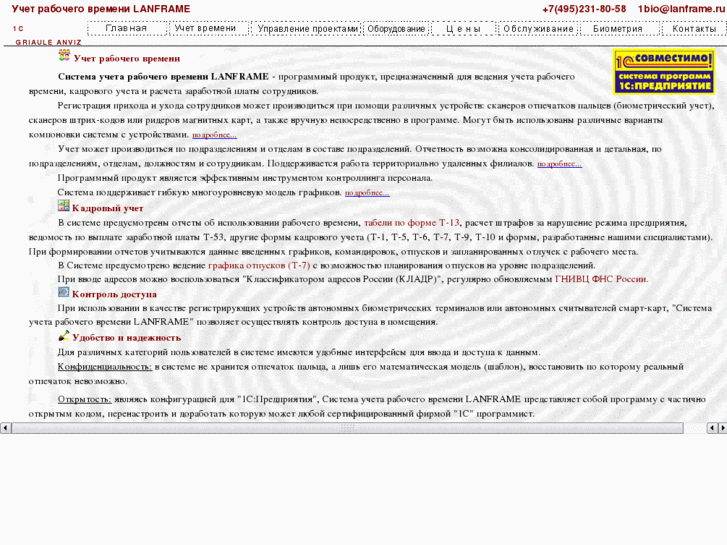Open ГНИВЦ ФНС России link

pyautogui.click(x=601, y=279)
